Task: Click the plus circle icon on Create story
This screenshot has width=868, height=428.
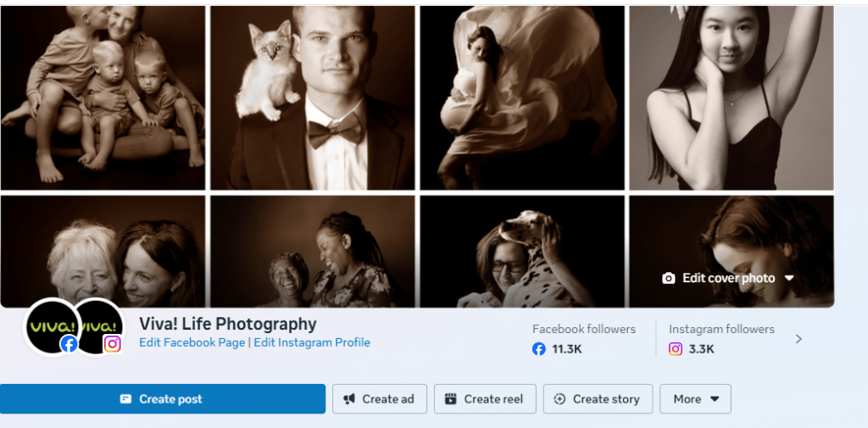Action: (559, 399)
